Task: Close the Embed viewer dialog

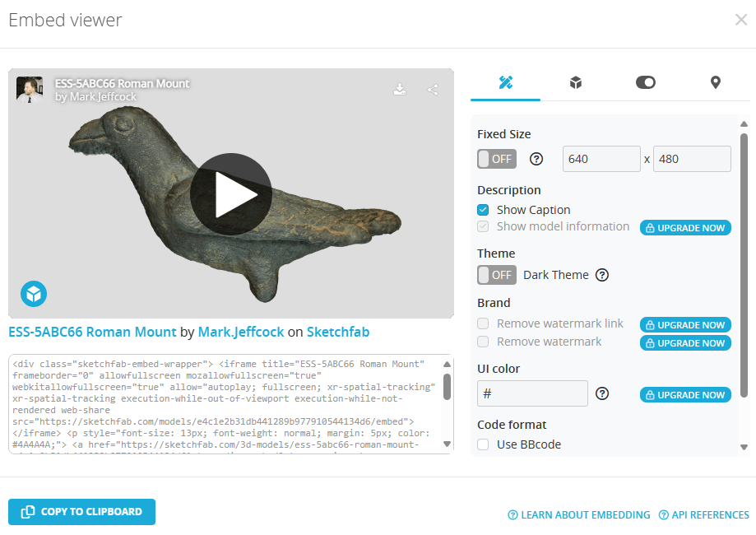Action: [x=741, y=20]
